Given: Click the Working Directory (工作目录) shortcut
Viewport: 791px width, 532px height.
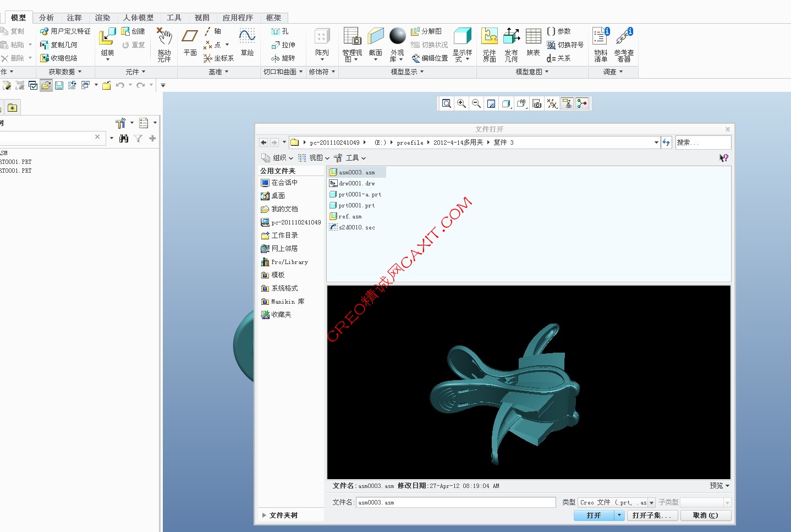Looking at the screenshot, I should tap(279, 235).
